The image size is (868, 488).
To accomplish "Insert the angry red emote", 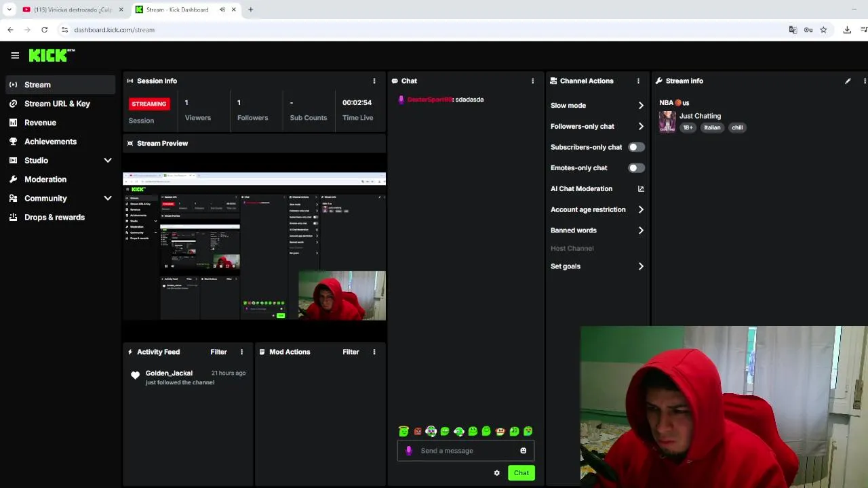I will (418, 431).
